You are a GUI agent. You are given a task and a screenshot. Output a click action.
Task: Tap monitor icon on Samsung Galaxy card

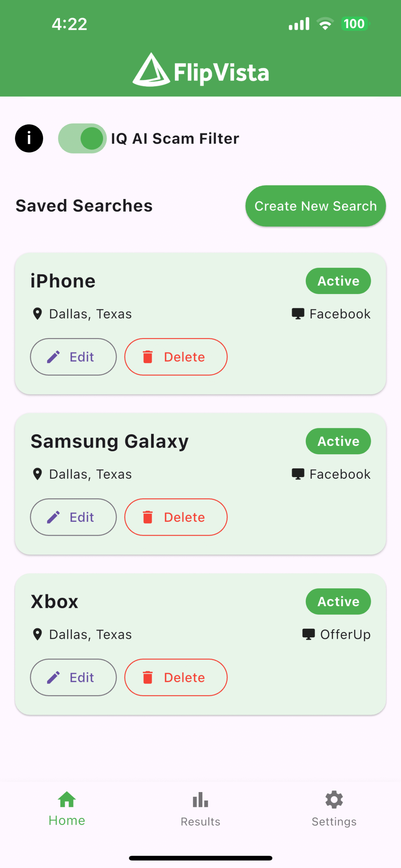[298, 474]
